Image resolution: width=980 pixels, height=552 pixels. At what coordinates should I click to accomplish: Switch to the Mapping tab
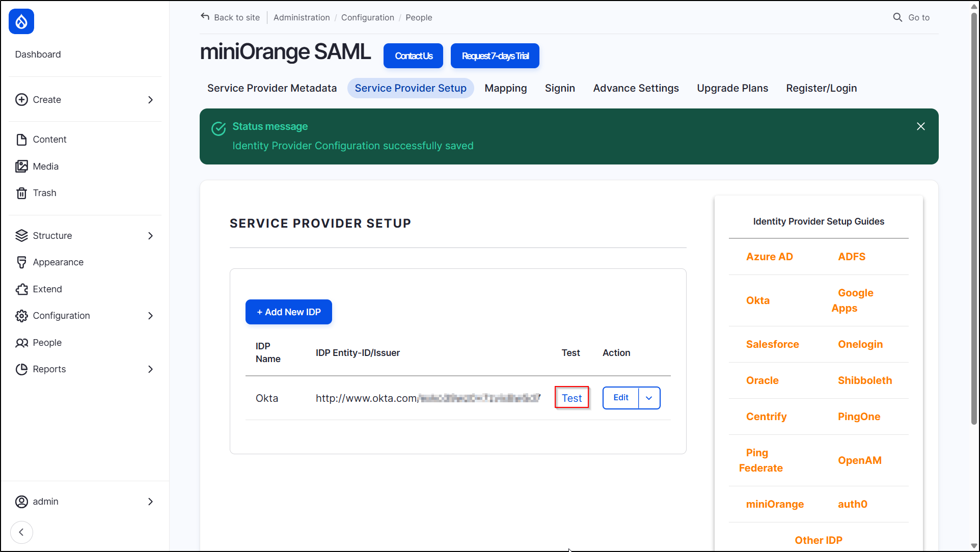[x=505, y=88]
